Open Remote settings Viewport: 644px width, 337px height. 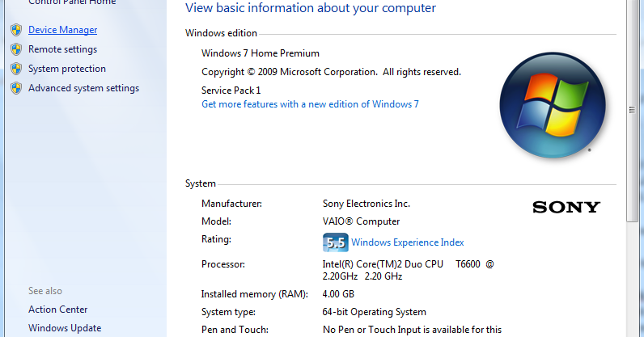pyautogui.click(x=63, y=49)
